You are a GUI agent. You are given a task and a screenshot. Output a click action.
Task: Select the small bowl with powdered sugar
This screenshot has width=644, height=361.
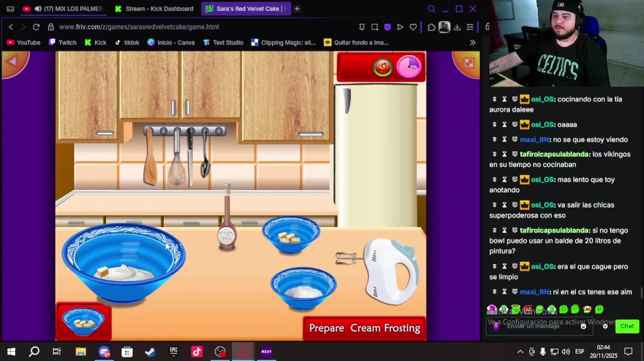click(303, 288)
